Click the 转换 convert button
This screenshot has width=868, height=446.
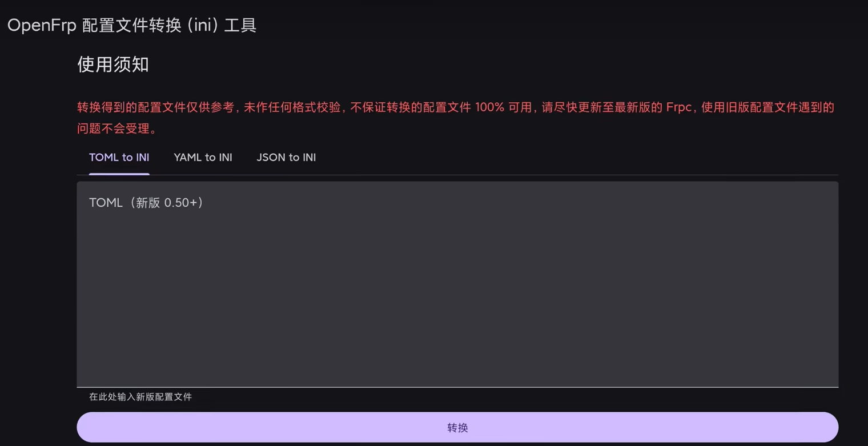(x=457, y=427)
